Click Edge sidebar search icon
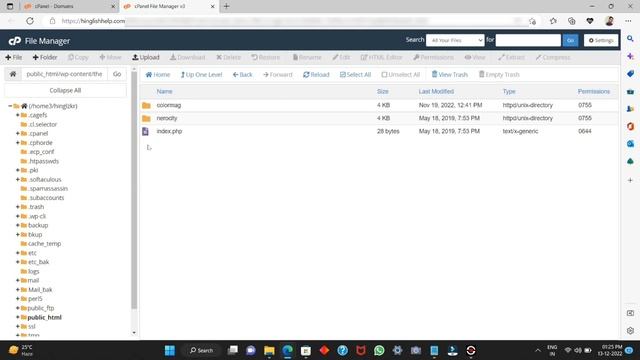The width and height of the screenshot is (640, 360). tap(630, 39)
